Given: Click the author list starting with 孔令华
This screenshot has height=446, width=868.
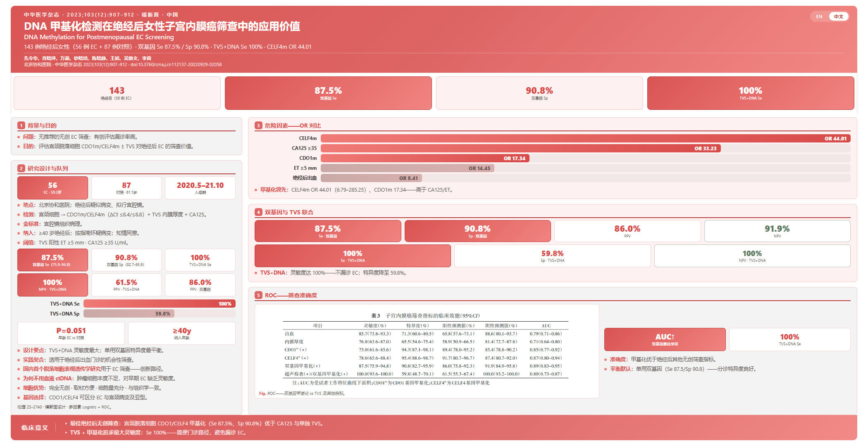Looking at the screenshot, I should coord(88,58).
